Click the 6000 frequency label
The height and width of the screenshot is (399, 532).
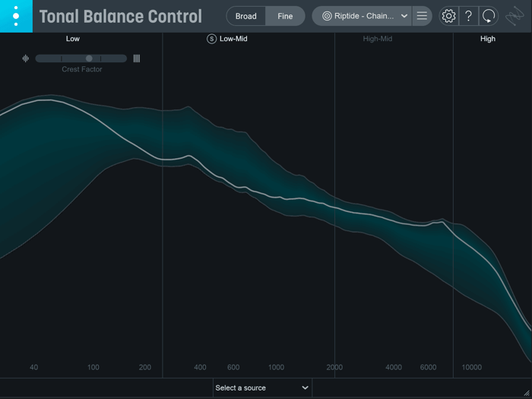428,367
